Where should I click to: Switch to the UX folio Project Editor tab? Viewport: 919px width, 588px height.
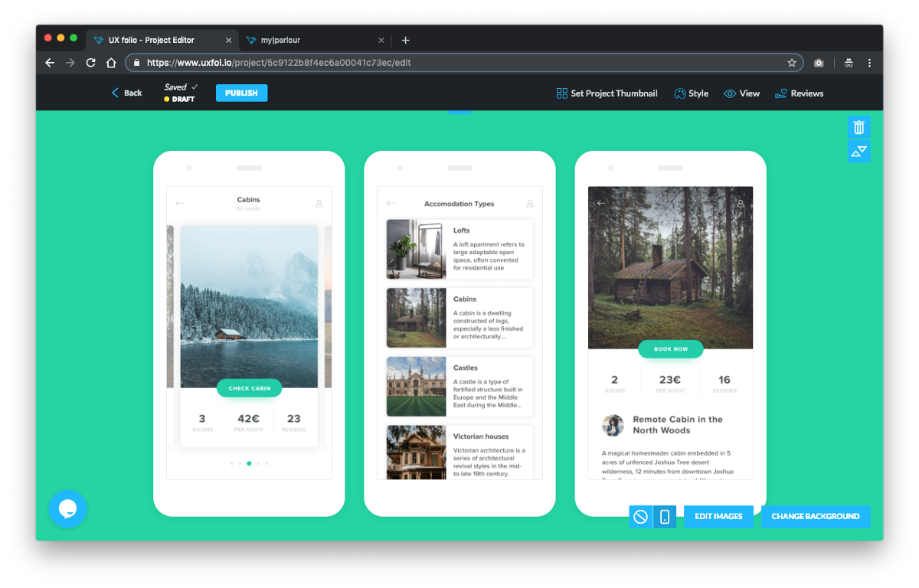pos(162,40)
